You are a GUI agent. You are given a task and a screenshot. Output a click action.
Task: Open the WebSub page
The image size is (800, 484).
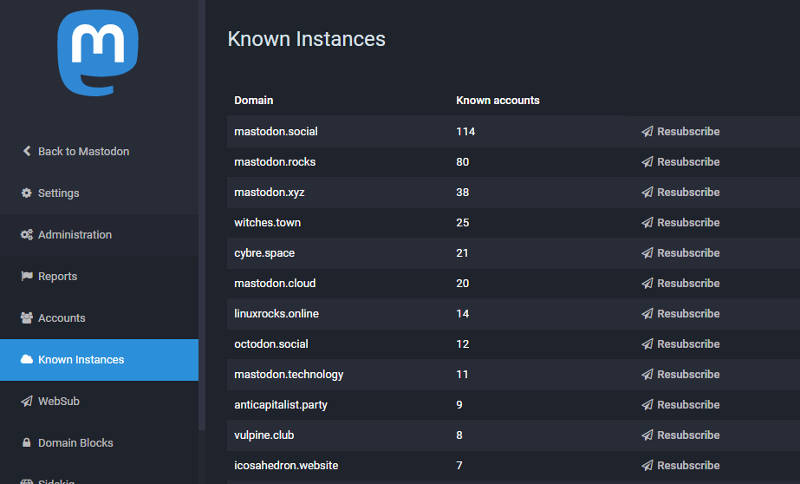(99, 401)
